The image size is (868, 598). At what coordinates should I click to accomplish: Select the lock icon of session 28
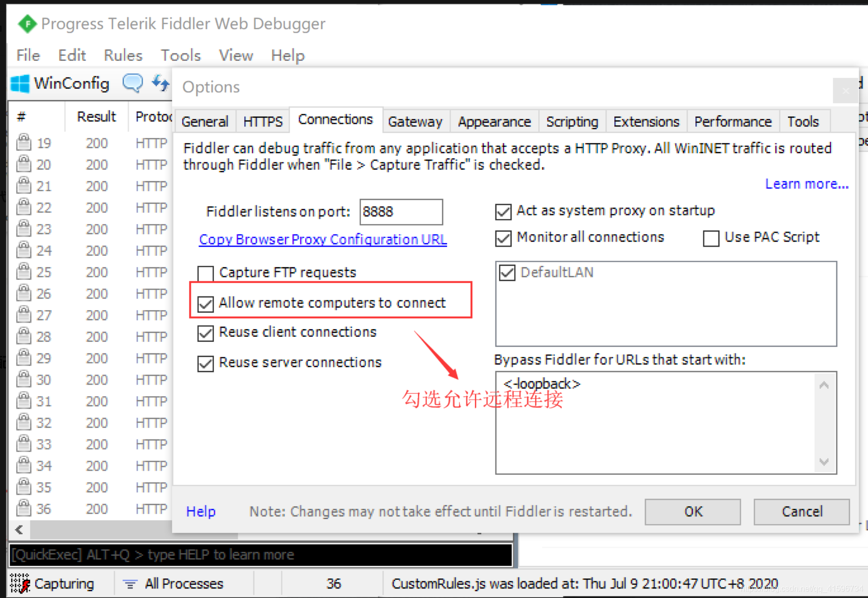(x=24, y=336)
